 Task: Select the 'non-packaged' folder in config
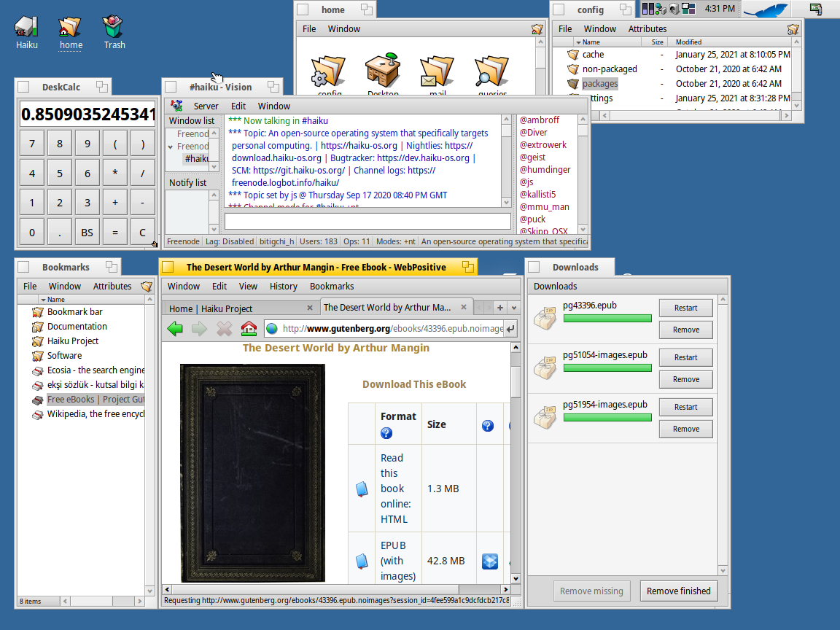click(x=609, y=69)
